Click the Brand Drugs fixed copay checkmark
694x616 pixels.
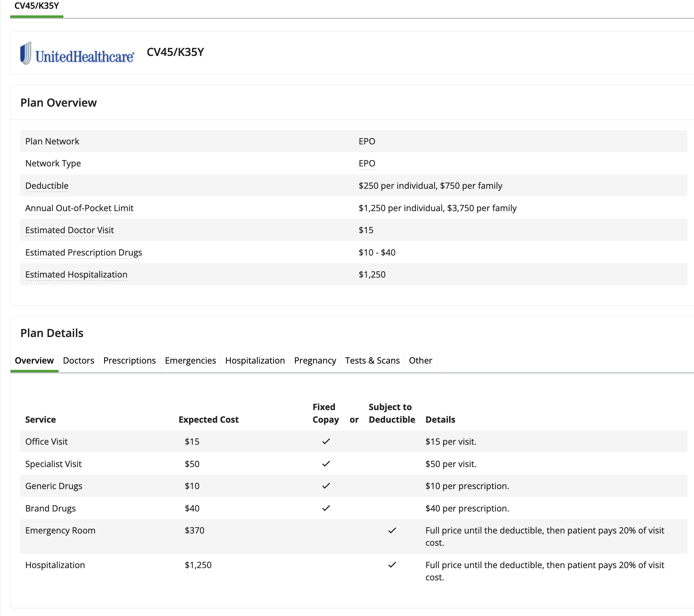[326, 508]
